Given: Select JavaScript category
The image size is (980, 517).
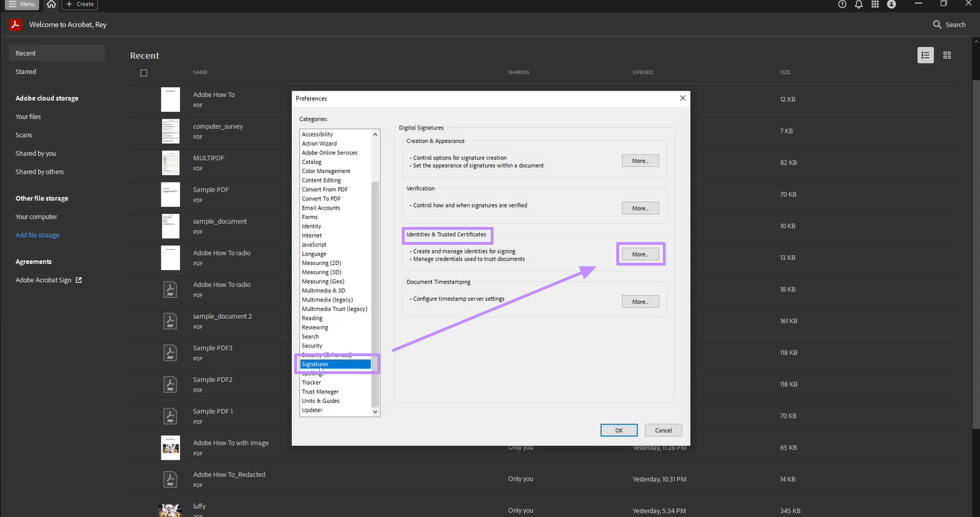Looking at the screenshot, I should (x=314, y=245).
